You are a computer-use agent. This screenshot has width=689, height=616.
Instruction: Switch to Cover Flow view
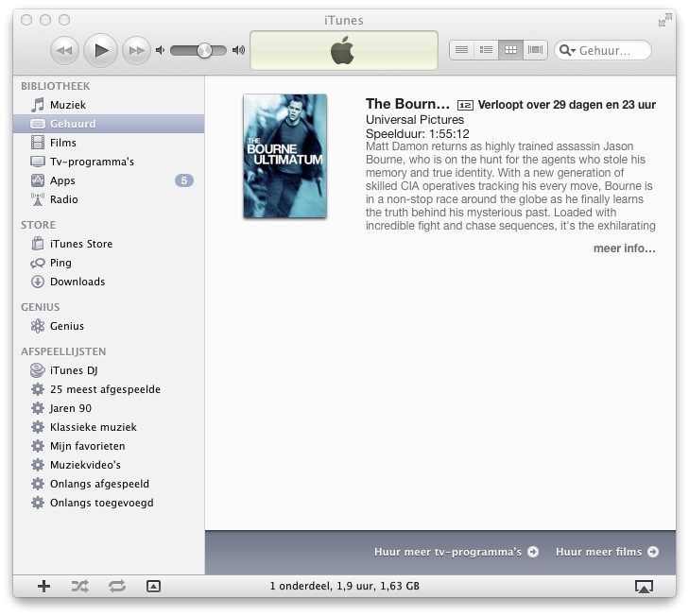tap(535, 50)
